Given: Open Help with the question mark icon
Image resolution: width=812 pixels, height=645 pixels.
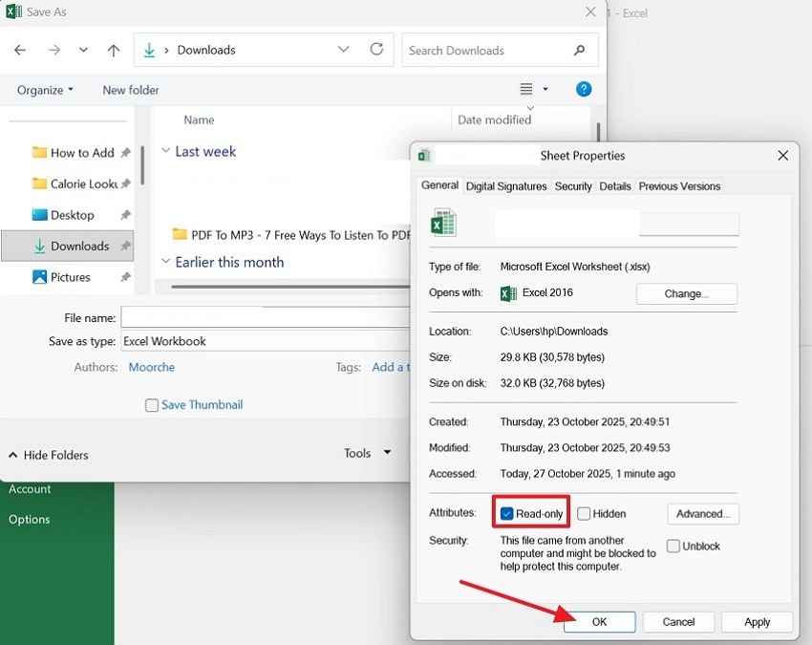Looking at the screenshot, I should click(584, 89).
